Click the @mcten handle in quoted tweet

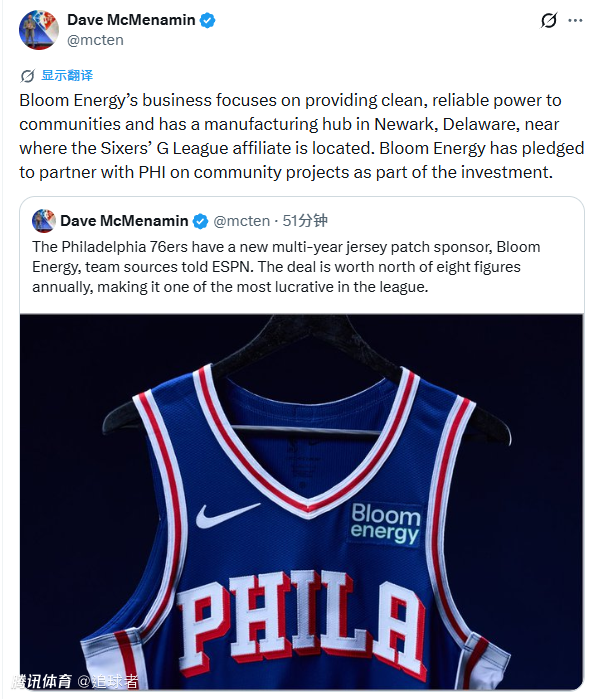(241, 221)
